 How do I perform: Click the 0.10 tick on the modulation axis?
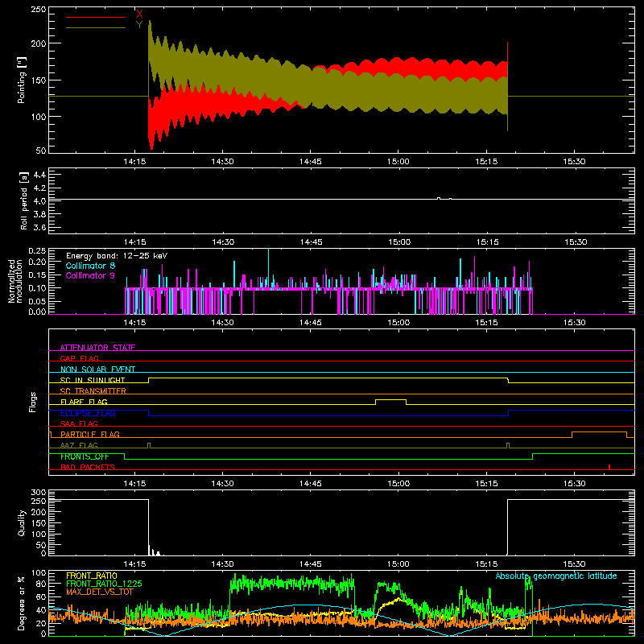tap(37, 288)
